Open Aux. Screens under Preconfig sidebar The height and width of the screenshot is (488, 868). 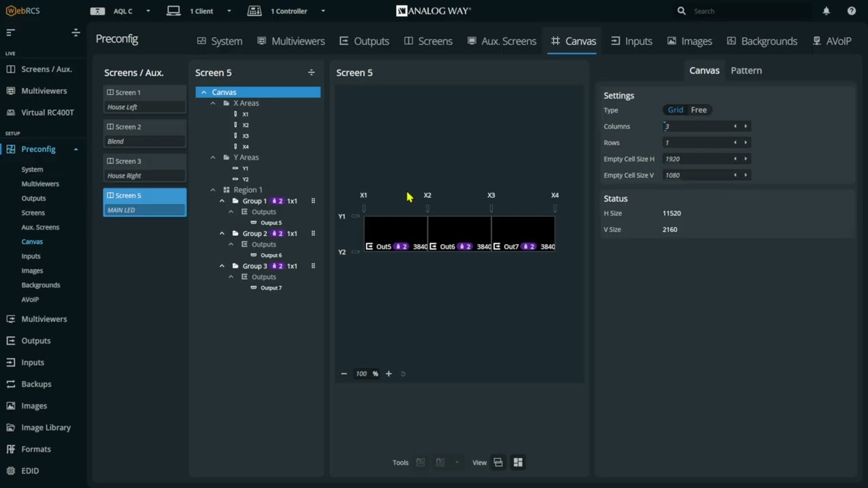pos(40,227)
